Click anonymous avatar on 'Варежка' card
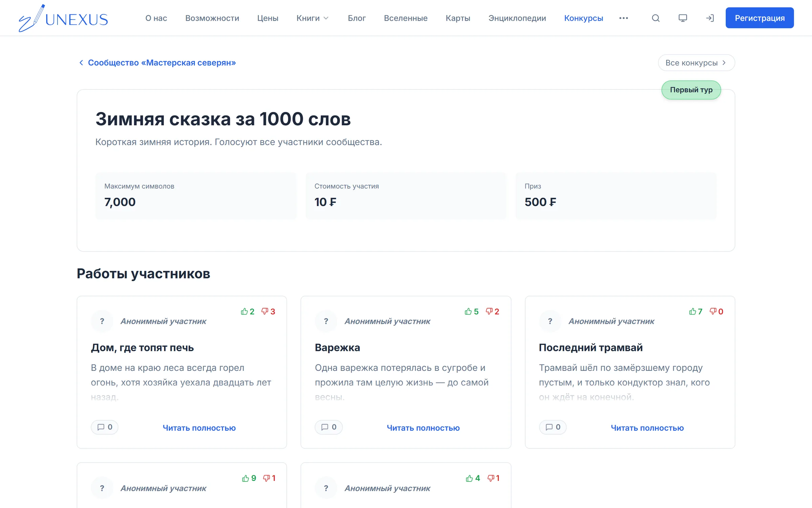 326,321
